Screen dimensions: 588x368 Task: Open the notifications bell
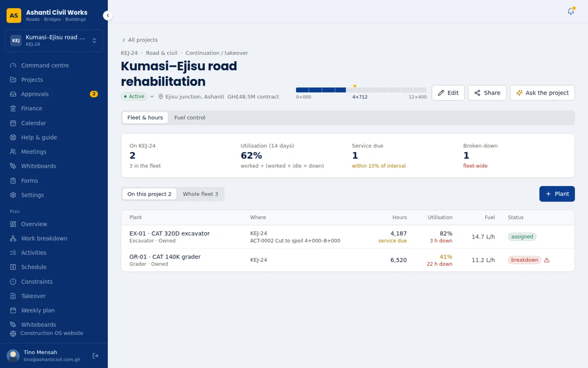coord(571,11)
